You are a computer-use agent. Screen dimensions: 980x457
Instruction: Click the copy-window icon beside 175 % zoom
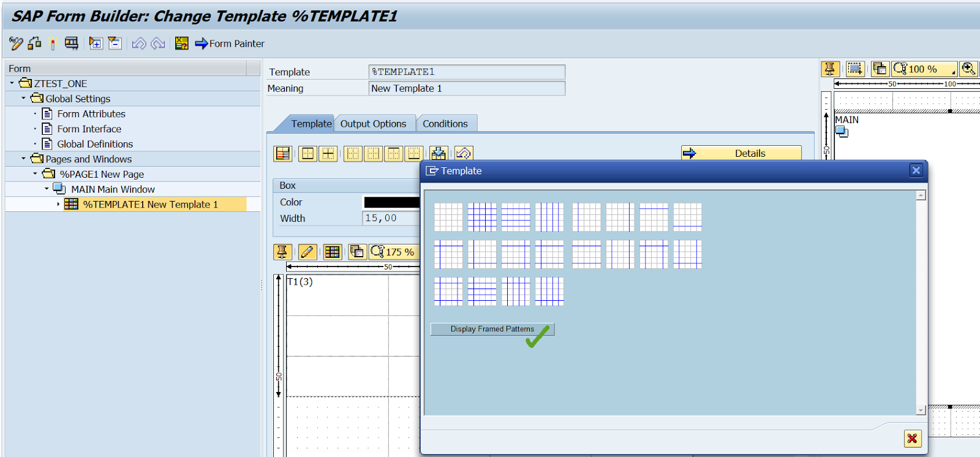(x=357, y=252)
